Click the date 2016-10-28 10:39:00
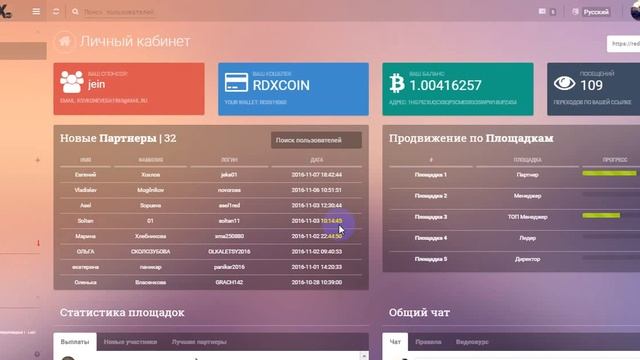 pyautogui.click(x=317, y=282)
